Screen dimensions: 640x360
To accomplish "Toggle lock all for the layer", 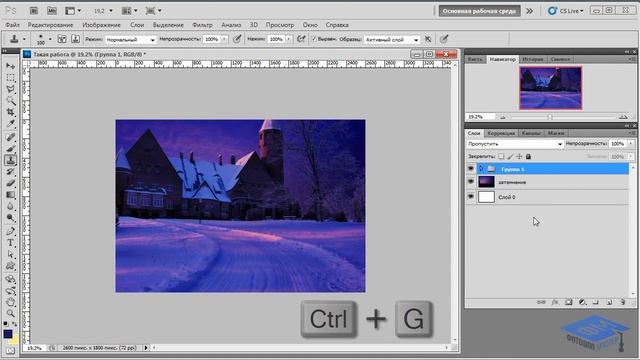I will point(528,156).
